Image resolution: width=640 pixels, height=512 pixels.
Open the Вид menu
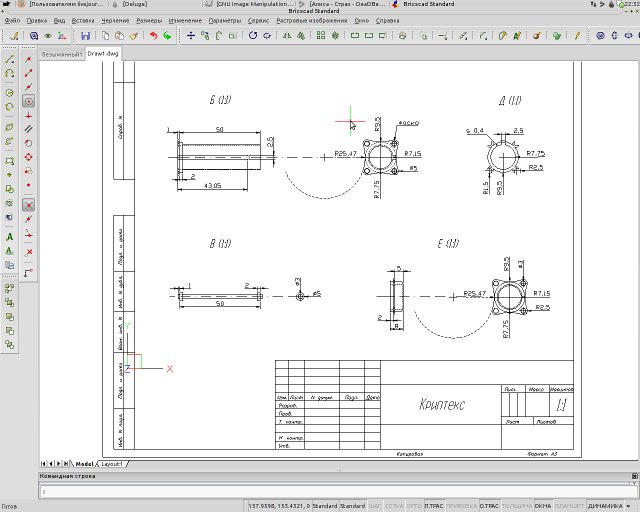click(x=59, y=20)
